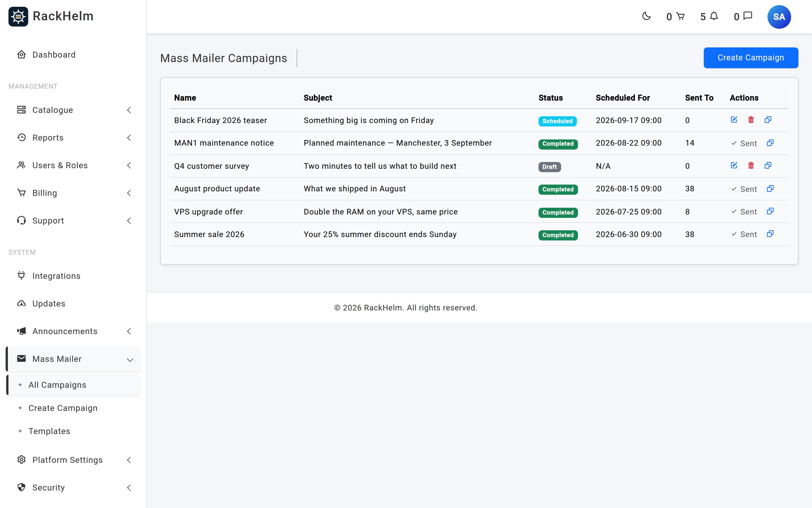This screenshot has height=508, width=812.
Task: Click the RackHelm brand name
Action: pyautogui.click(x=63, y=16)
